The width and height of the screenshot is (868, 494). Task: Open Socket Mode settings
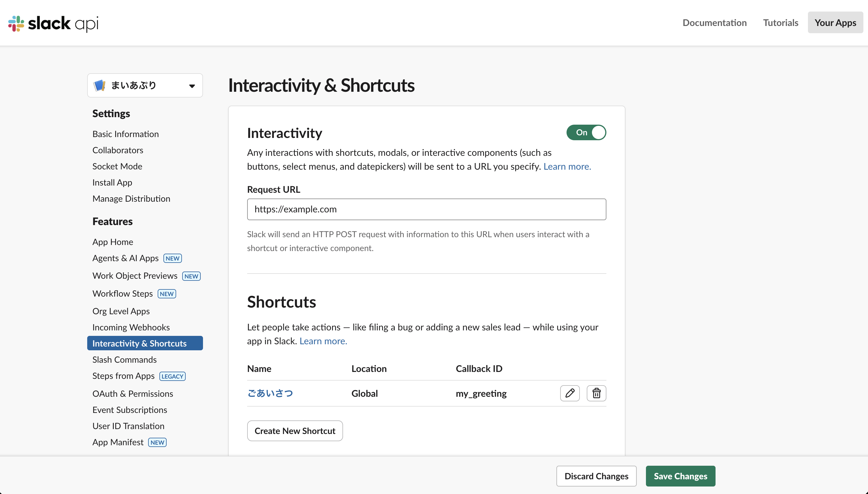[117, 166]
